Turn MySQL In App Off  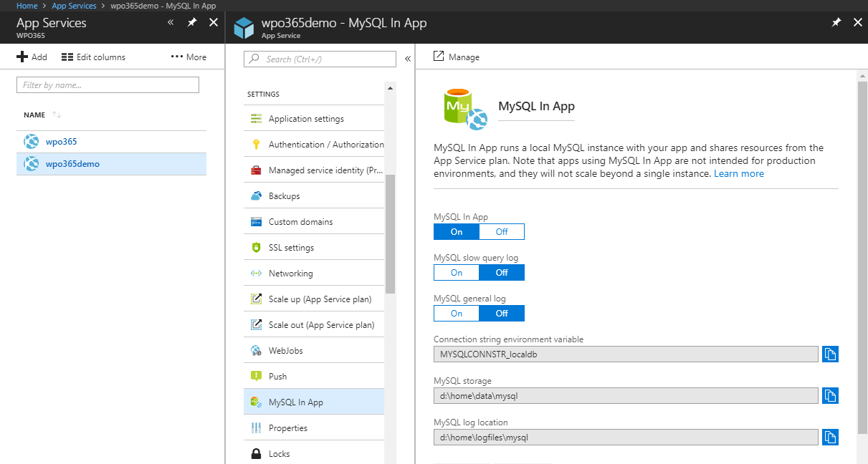[502, 231]
